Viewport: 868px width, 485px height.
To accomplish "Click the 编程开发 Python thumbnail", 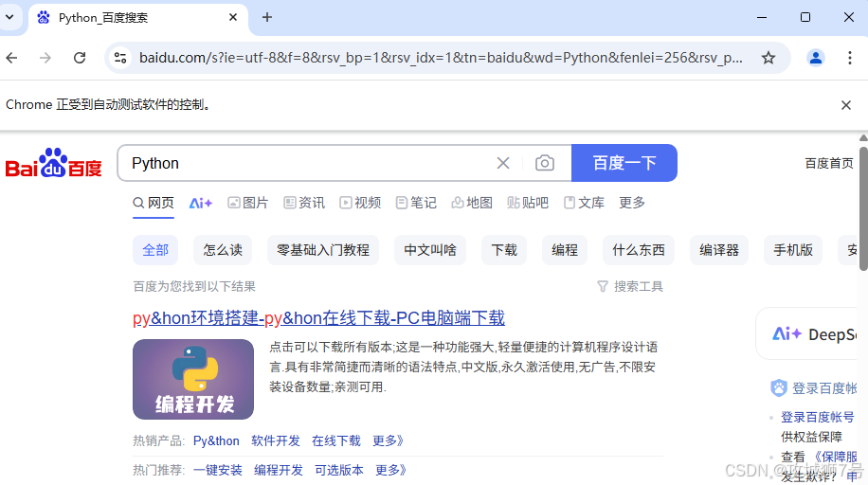I will [193, 379].
